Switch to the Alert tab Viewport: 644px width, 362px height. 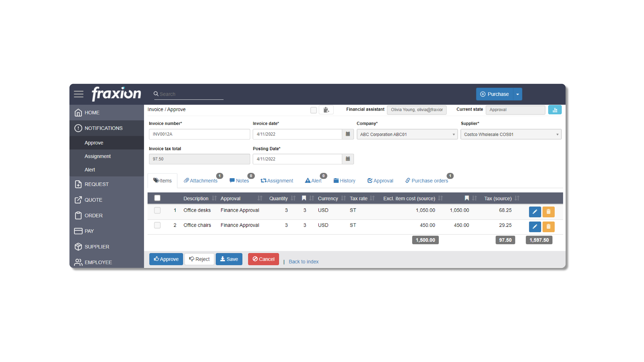(313, 181)
